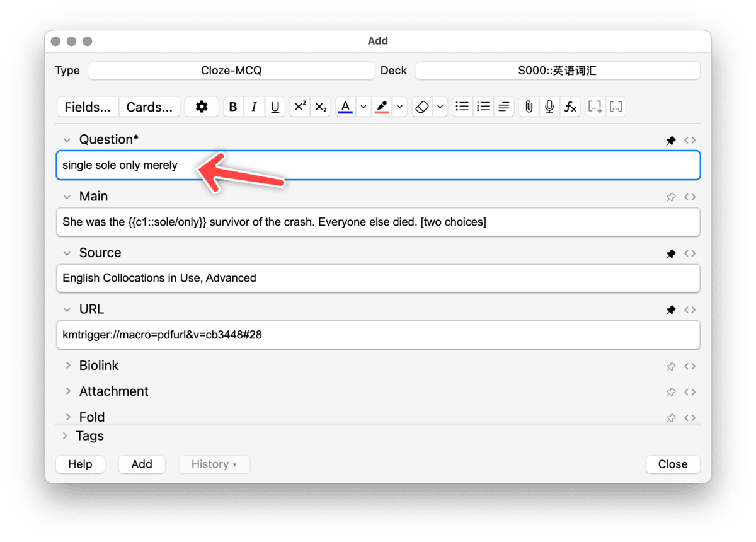The width and height of the screenshot is (756, 542).
Task: Open editor options gear icon
Action: [x=202, y=107]
